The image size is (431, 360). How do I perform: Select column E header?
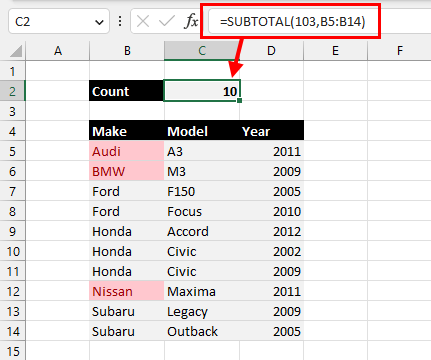[335, 51]
